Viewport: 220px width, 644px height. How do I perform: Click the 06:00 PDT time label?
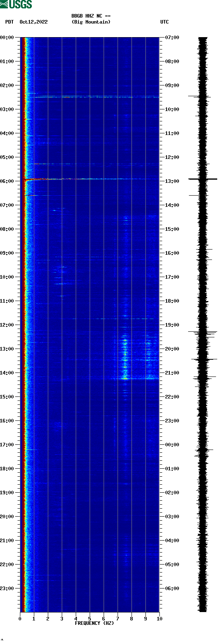[x=7, y=181]
